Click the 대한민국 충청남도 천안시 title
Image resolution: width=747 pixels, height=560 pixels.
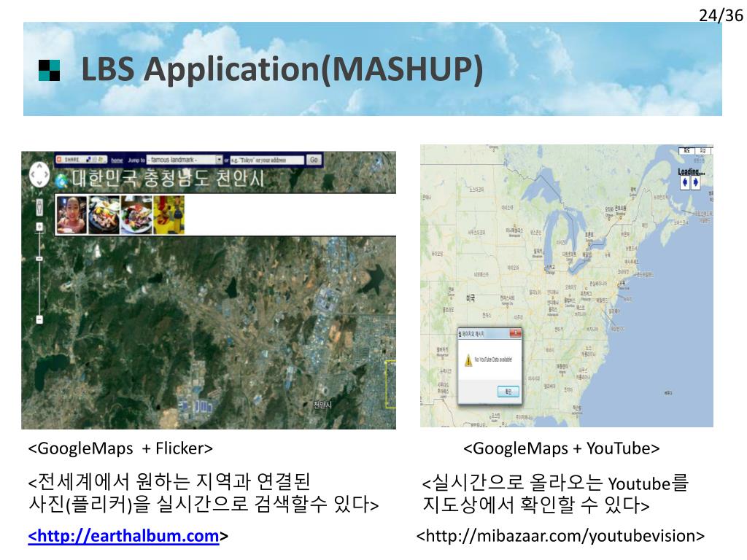coord(169,179)
